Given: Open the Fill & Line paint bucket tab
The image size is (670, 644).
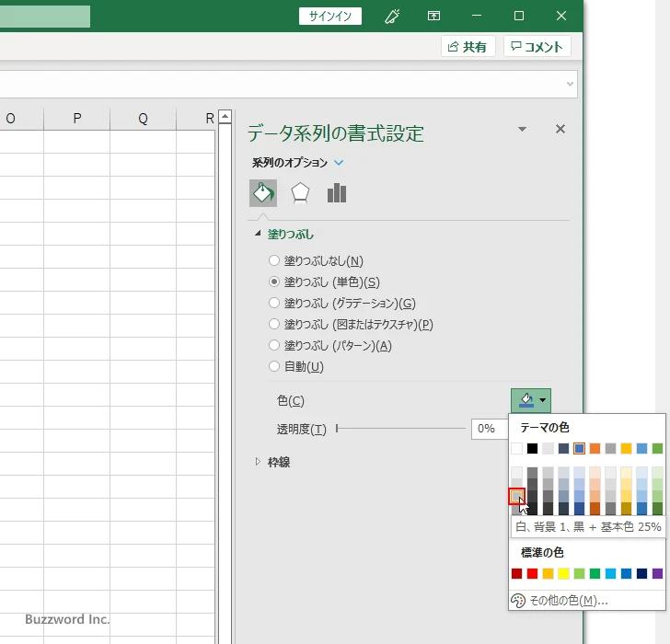Looking at the screenshot, I should [263, 193].
